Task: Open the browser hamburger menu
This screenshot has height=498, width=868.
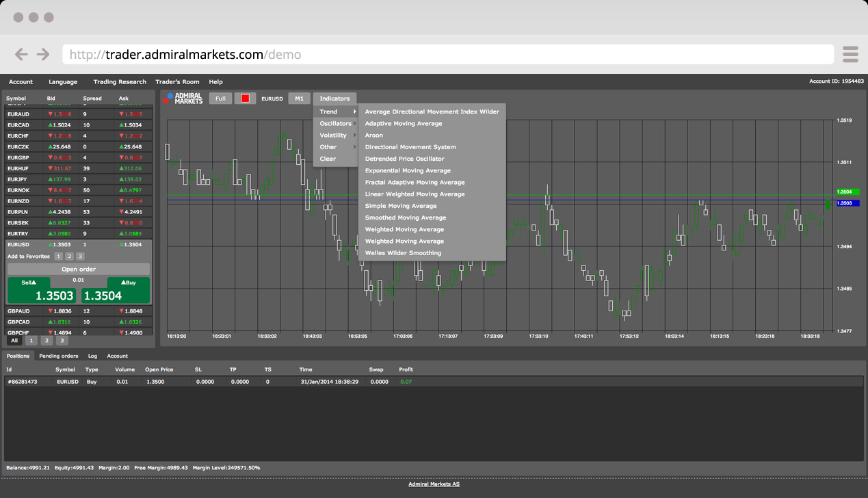Action: click(850, 54)
